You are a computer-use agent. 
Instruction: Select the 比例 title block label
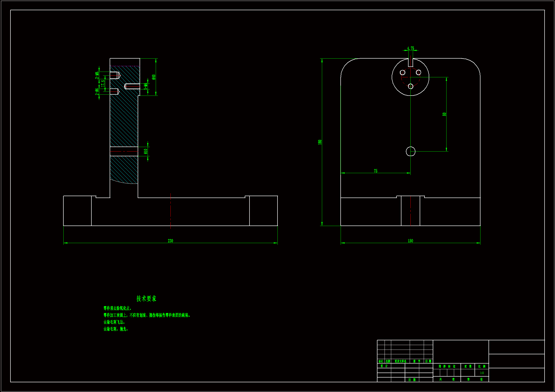click(x=482, y=366)
